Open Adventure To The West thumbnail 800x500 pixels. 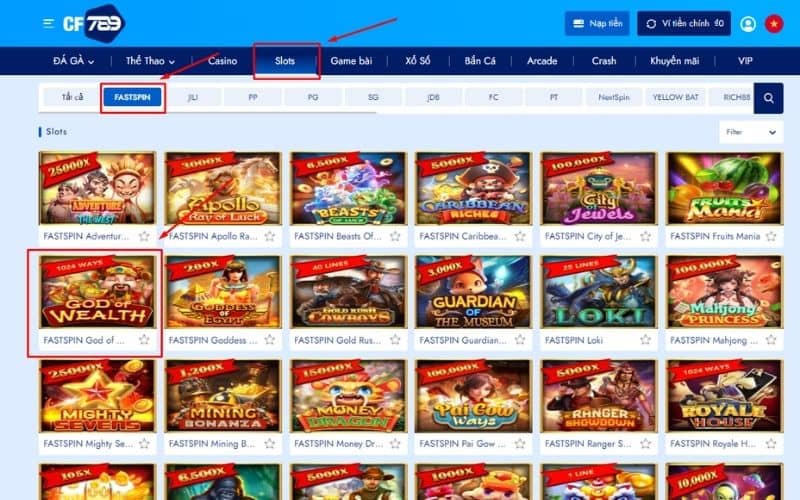97,188
